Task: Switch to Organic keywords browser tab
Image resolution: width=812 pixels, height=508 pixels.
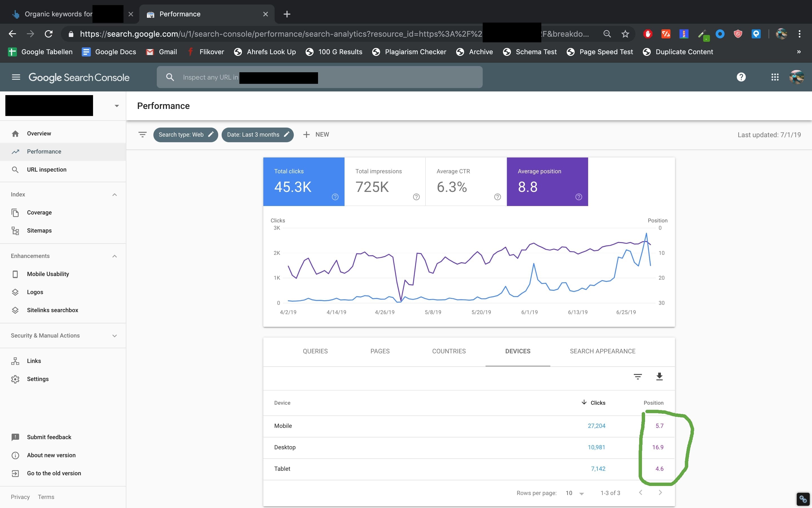Action: pos(70,14)
